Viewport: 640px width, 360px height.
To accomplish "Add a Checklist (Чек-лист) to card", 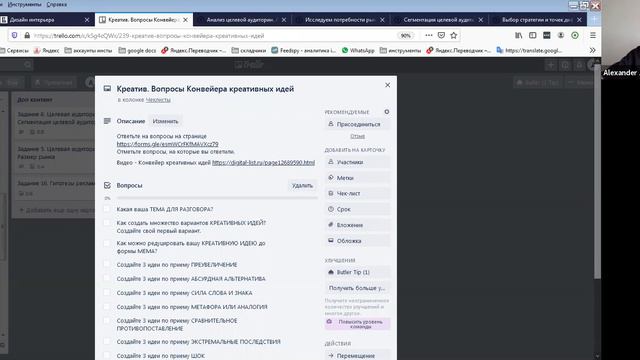I will click(358, 193).
